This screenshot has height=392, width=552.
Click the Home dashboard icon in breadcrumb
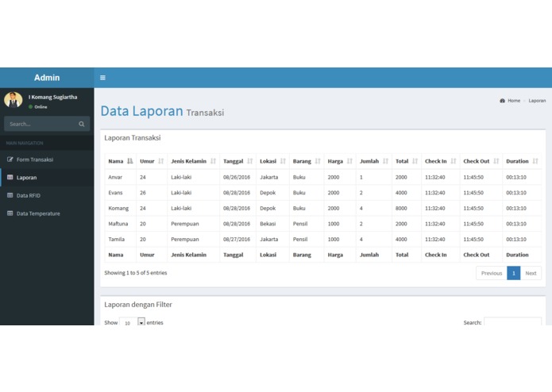point(503,101)
